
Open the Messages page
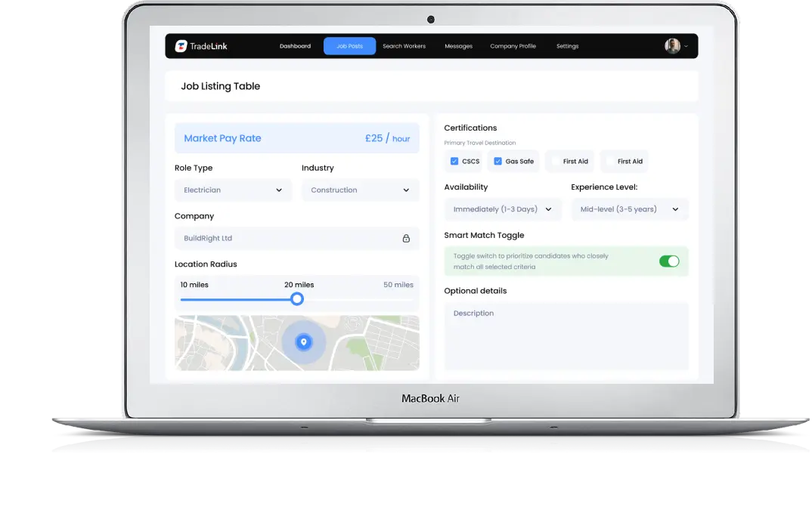(x=458, y=46)
